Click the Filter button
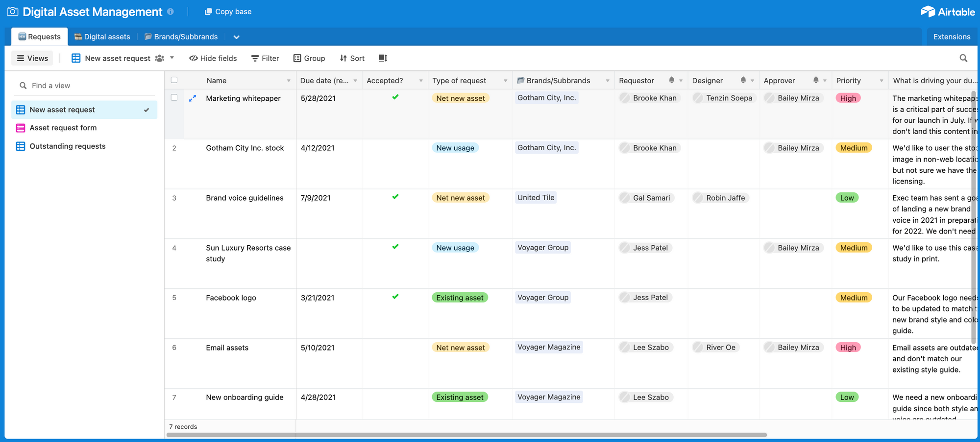Image resolution: width=980 pixels, height=442 pixels. coord(265,58)
